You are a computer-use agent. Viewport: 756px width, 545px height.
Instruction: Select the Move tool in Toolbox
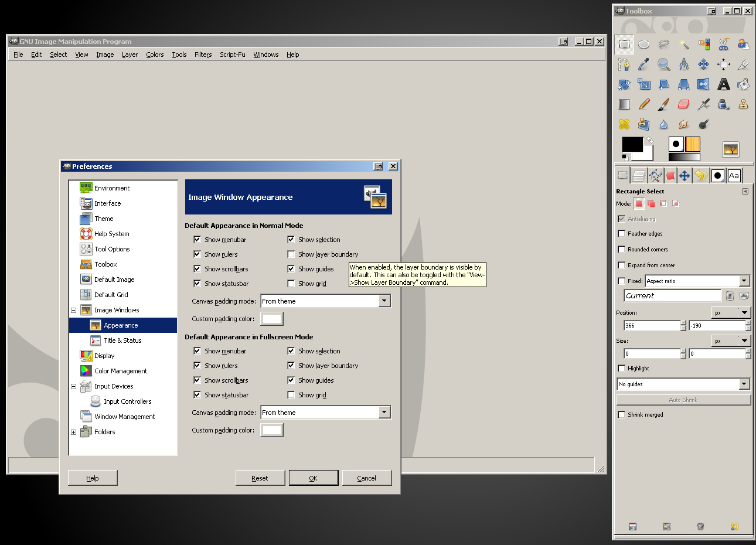(x=704, y=64)
